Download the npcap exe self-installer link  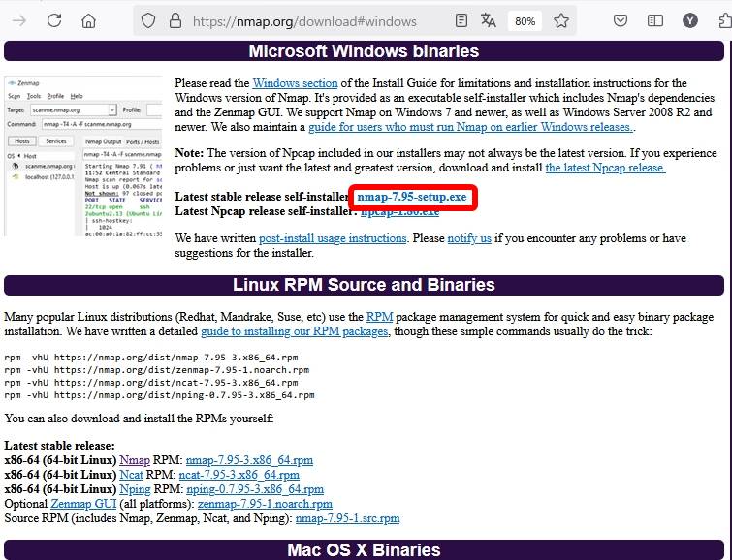(x=400, y=211)
